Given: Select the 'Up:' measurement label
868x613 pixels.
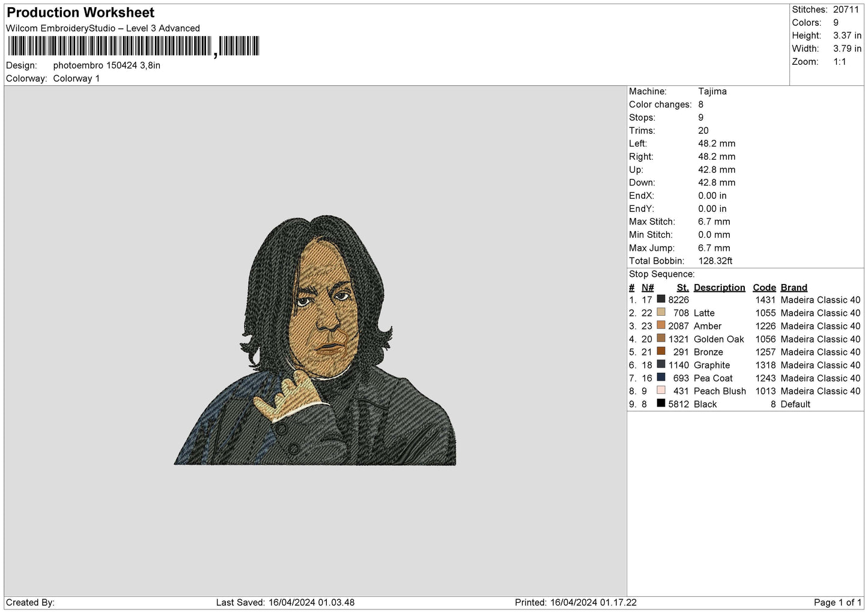Looking at the screenshot, I should (x=636, y=170).
